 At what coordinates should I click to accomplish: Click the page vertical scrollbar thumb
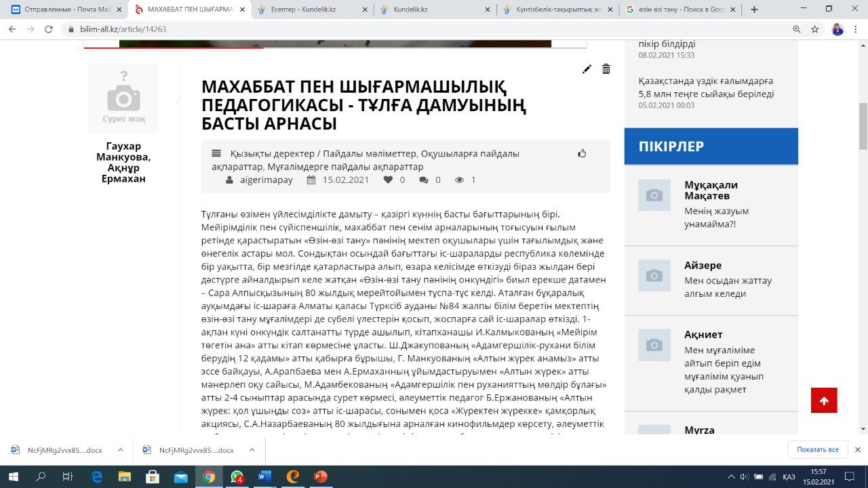coord(863,126)
